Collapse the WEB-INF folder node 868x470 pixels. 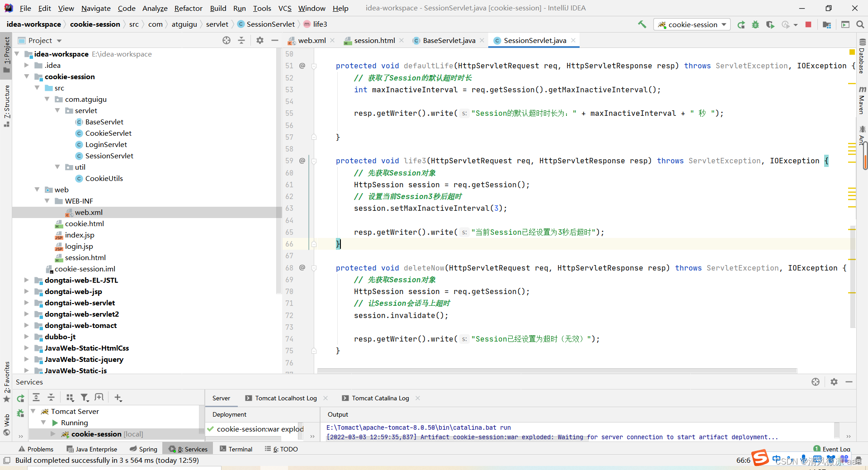47,201
